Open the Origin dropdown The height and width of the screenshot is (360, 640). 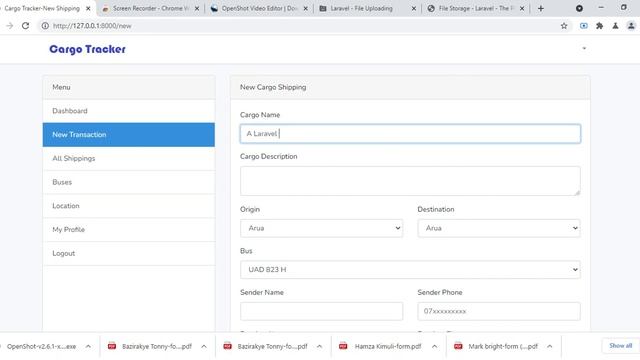click(x=322, y=228)
